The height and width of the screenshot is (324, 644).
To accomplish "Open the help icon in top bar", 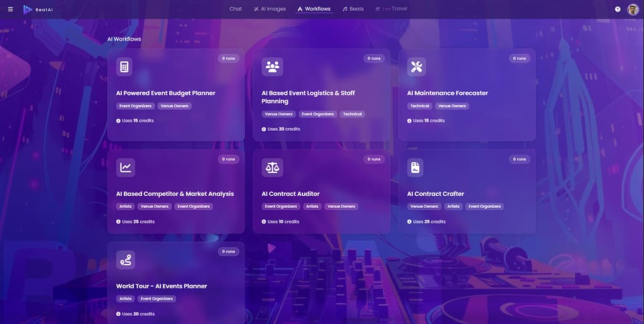I will (617, 9).
